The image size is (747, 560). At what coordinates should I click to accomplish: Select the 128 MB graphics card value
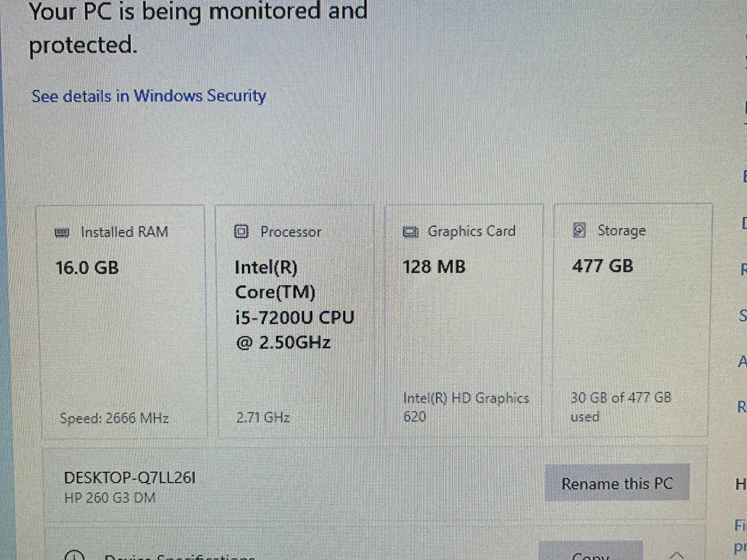(434, 267)
